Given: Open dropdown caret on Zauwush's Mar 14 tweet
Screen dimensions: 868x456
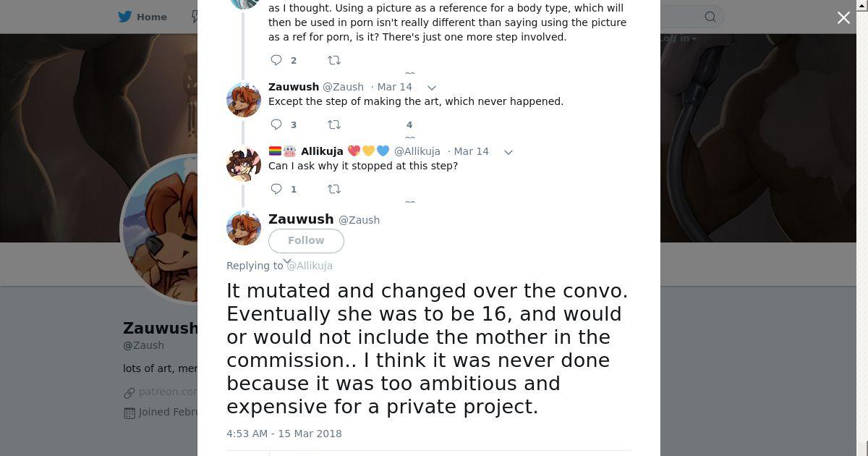Looking at the screenshot, I should pos(432,88).
